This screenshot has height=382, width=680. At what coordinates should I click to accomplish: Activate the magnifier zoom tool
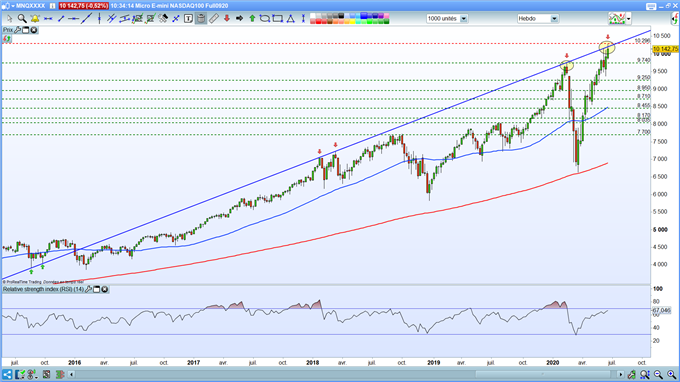(x=22, y=19)
